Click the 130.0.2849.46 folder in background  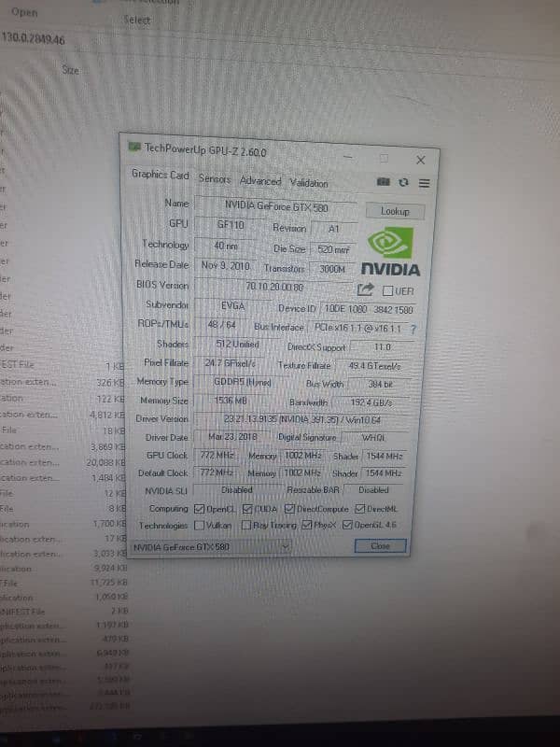34,38
